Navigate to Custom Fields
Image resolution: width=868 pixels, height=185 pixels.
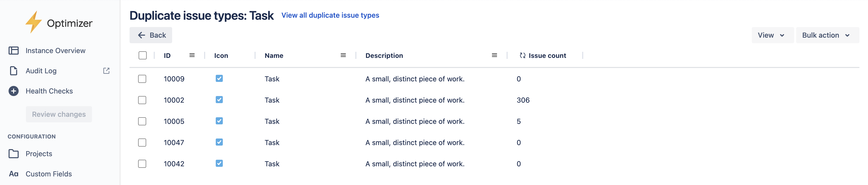point(49,174)
